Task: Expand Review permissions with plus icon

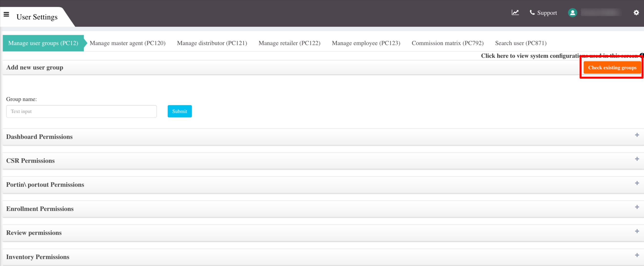Action: 637,231
